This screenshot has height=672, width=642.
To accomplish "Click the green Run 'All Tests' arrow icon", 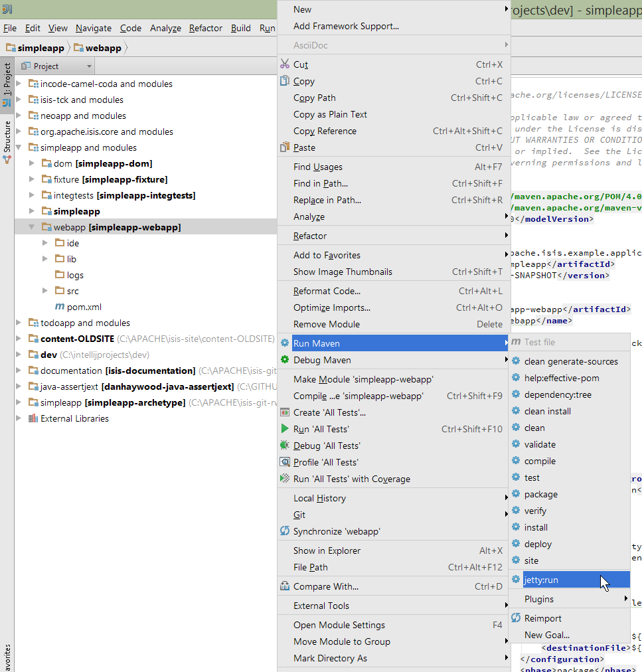I will (285, 429).
